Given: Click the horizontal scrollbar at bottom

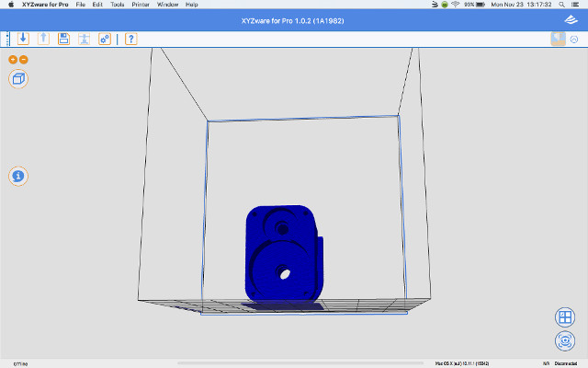Looking at the screenshot, I should [x=300, y=363].
